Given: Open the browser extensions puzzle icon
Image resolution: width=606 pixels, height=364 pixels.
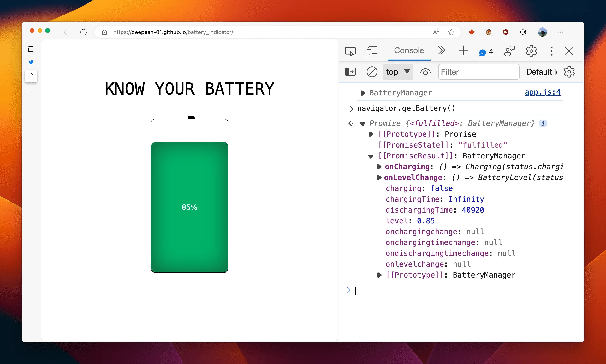Looking at the screenshot, I should [523, 32].
